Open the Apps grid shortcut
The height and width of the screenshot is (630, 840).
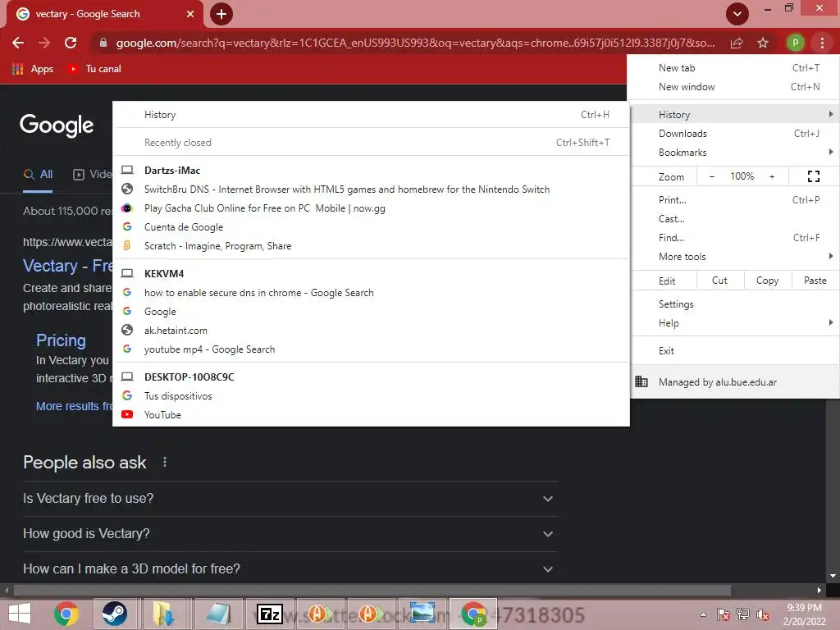[x=33, y=69]
